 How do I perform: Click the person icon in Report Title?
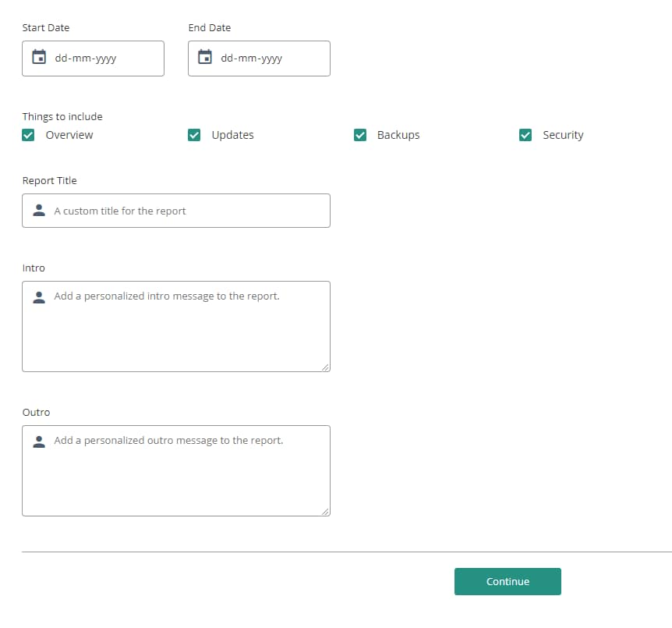39,210
